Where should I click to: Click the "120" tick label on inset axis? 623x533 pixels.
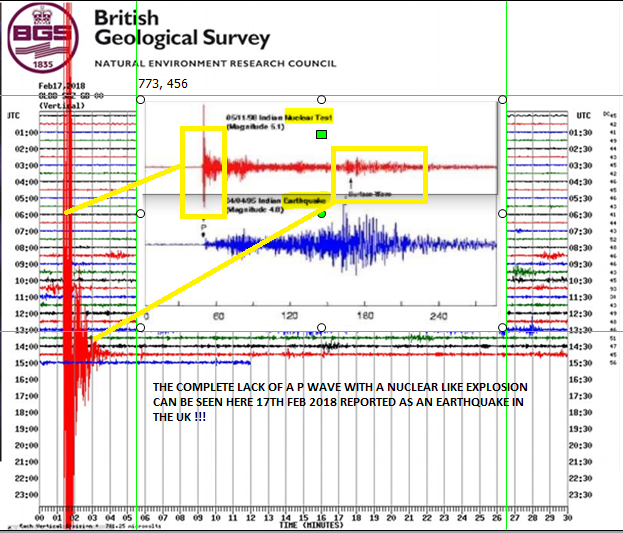[x=289, y=316]
